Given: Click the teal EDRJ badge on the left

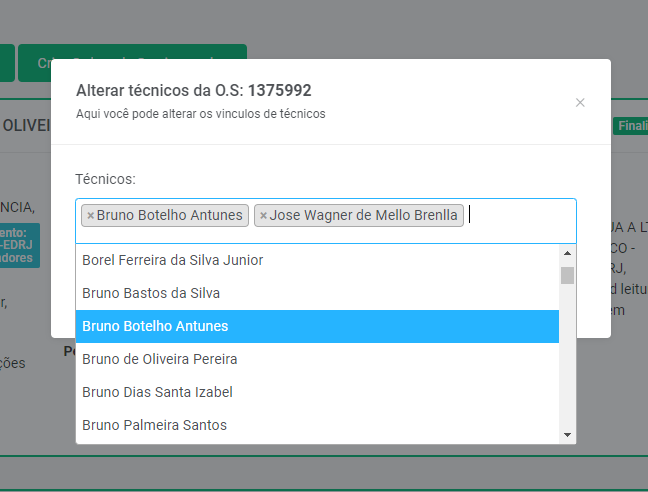Looking at the screenshot, I should pos(18,245).
